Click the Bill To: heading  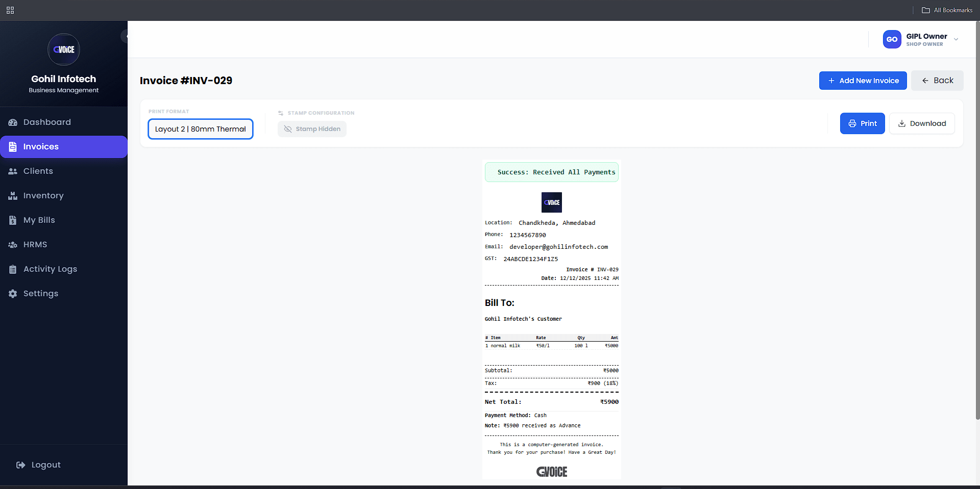(x=499, y=303)
